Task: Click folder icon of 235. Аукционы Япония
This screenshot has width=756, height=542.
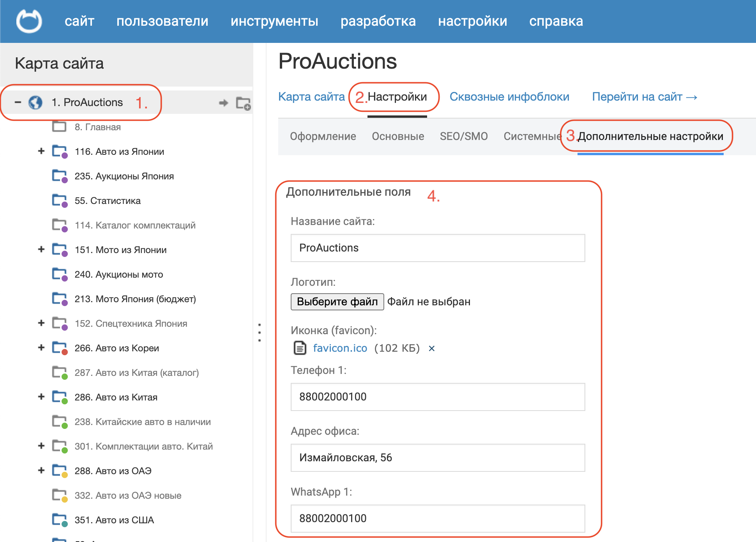Action: (x=60, y=176)
